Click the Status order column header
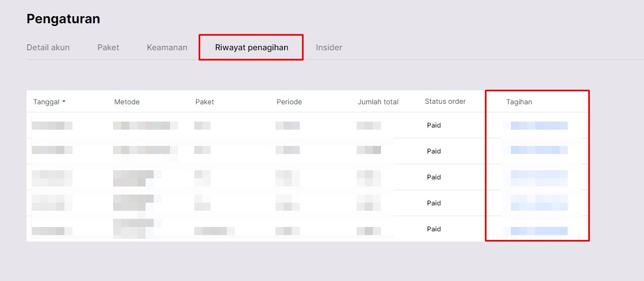This screenshot has width=644, height=281. coord(445,101)
